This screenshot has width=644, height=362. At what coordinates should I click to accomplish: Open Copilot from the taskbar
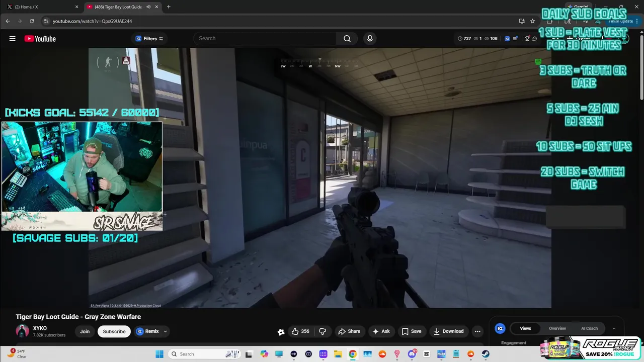pos(264,354)
